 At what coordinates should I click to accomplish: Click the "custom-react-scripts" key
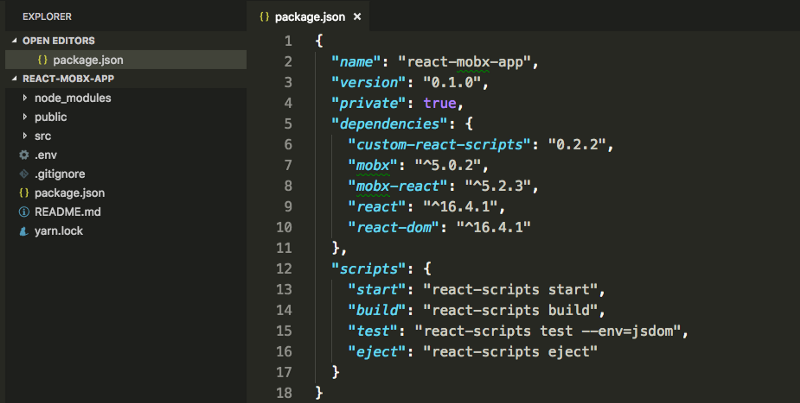(439, 145)
